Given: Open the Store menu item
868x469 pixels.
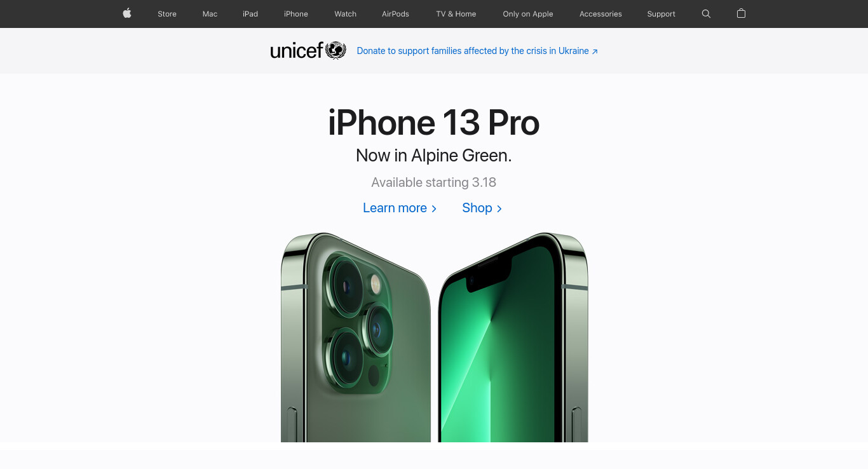Looking at the screenshot, I should tap(167, 14).
